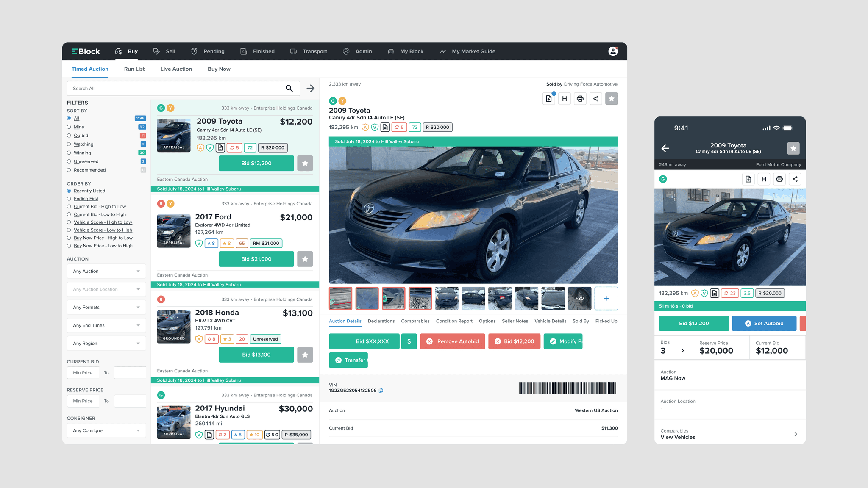Click the search magnifier icon
Viewport: 868px width, 488px height.
click(x=289, y=88)
